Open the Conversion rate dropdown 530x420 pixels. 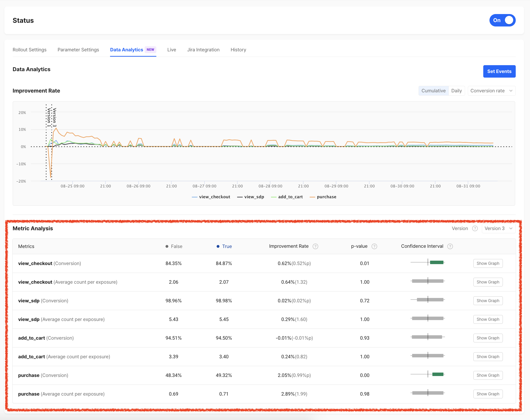491,91
